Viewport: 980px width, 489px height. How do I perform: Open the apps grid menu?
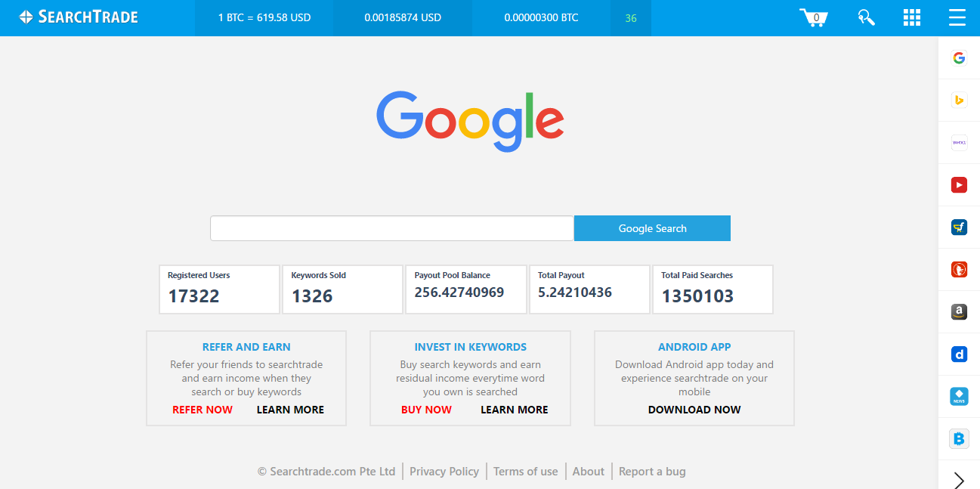click(912, 17)
